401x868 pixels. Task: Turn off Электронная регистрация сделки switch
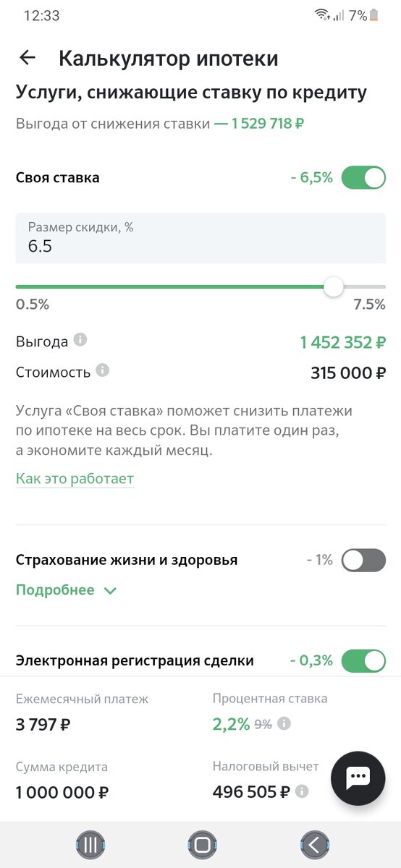pos(363,660)
